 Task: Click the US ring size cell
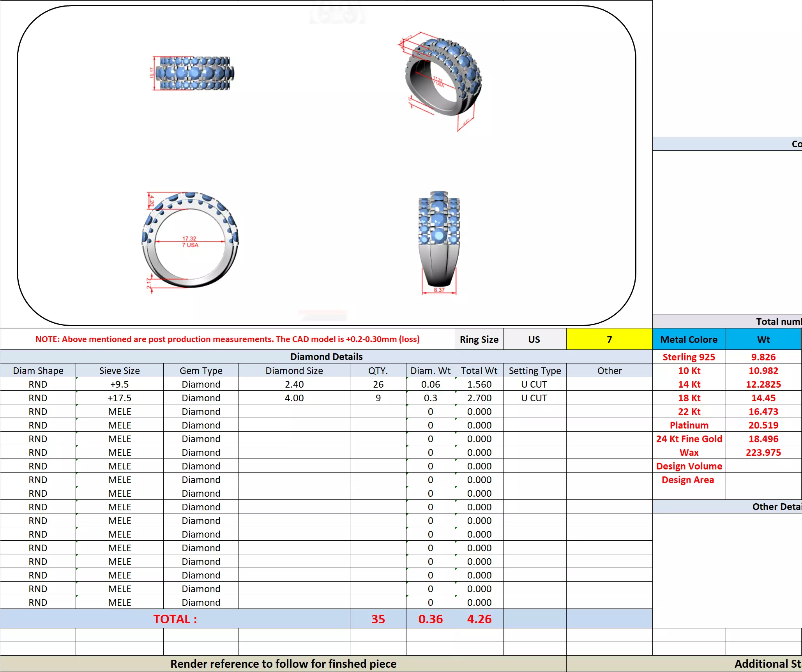tap(534, 339)
